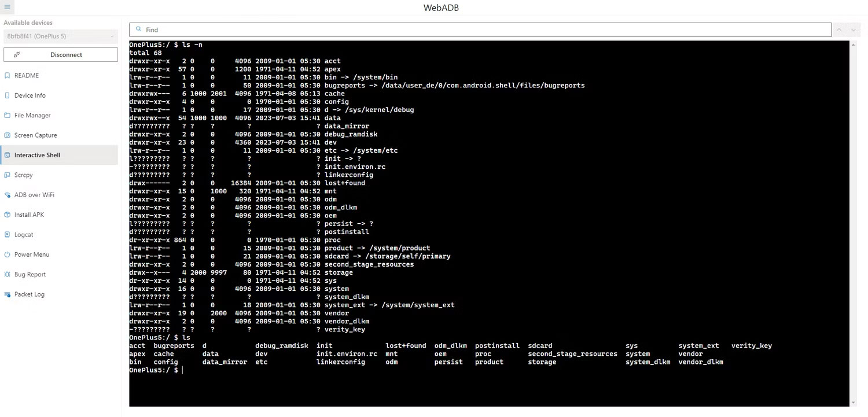Click the plug icon on Disconnect button

[17, 54]
